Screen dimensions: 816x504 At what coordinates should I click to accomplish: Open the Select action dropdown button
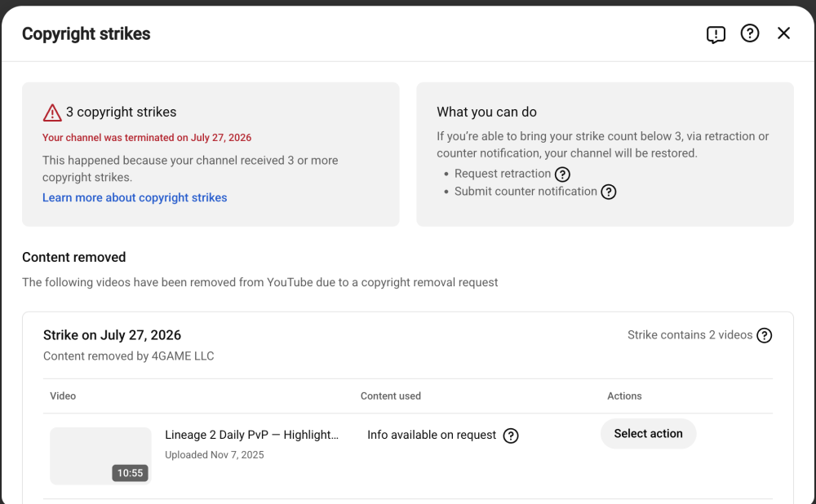click(x=648, y=434)
